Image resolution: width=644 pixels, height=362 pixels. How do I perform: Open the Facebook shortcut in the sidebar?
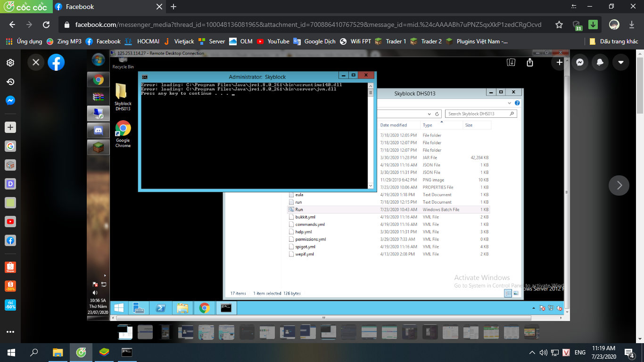[10, 240]
